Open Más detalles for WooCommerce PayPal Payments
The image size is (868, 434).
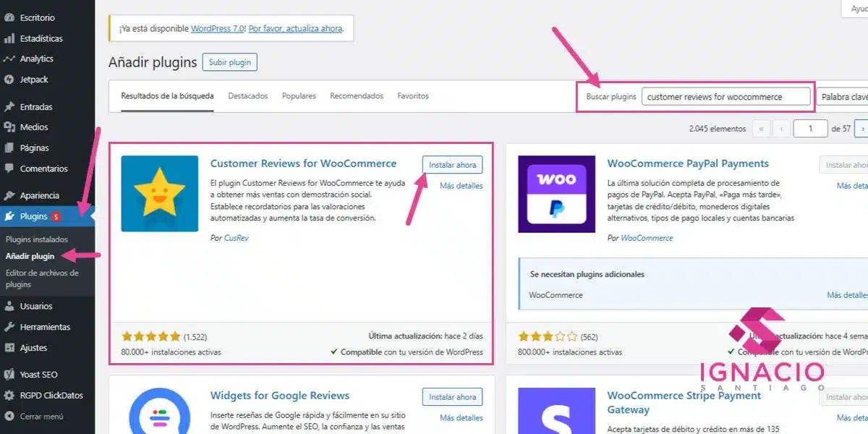coord(852,186)
